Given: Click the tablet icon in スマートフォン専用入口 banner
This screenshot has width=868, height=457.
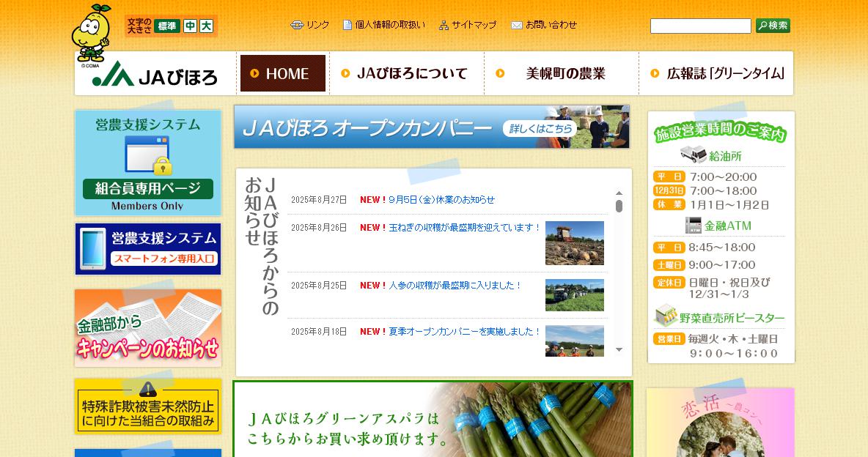Looking at the screenshot, I should point(93,249).
